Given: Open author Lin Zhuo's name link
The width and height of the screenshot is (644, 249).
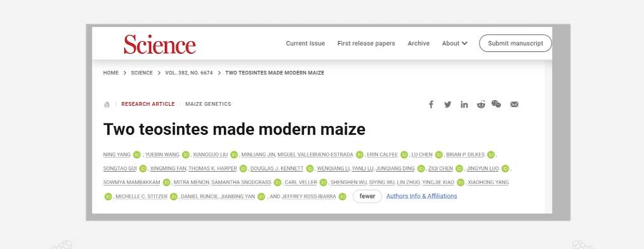Looking at the screenshot, I should pyautogui.click(x=407, y=182).
